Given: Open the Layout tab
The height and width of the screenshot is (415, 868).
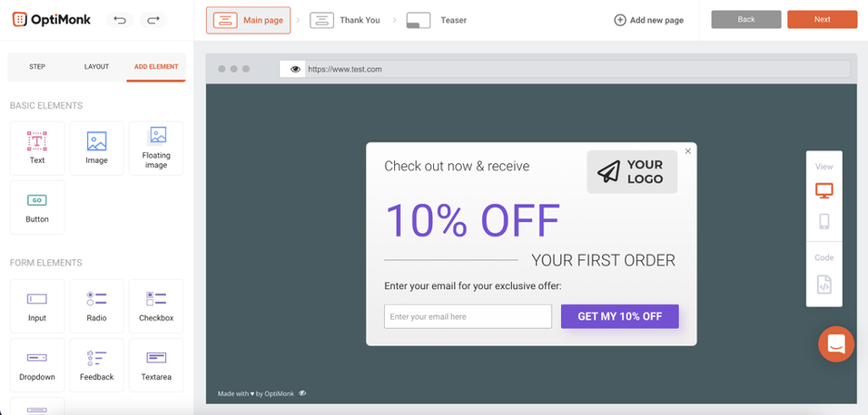Looking at the screenshot, I should tap(96, 67).
